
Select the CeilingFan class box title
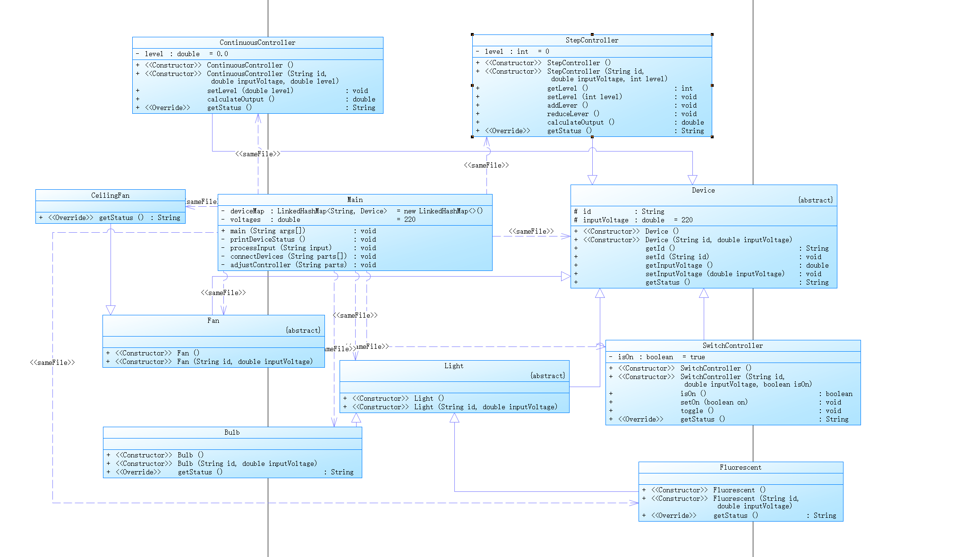(x=110, y=195)
